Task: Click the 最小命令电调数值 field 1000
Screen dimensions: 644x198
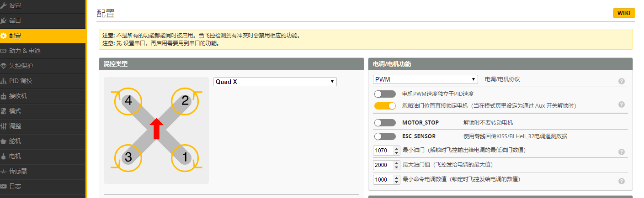Action: point(386,180)
